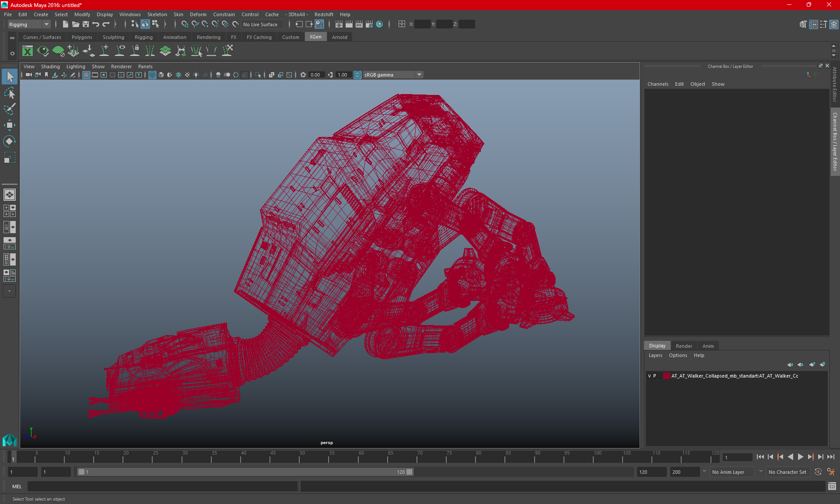Toggle the auto keyframe button
Image resolution: width=840 pixels, height=504 pixels.
tap(818, 472)
